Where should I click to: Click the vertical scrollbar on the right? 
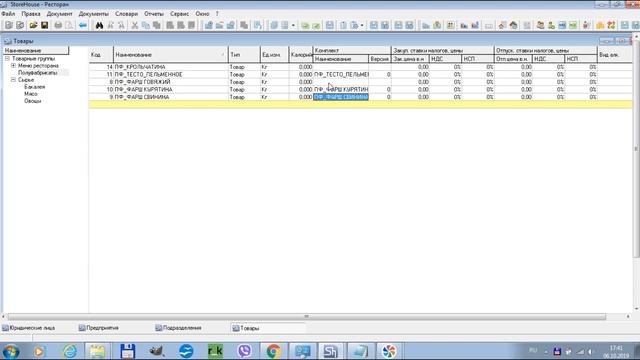tap(636, 149)
